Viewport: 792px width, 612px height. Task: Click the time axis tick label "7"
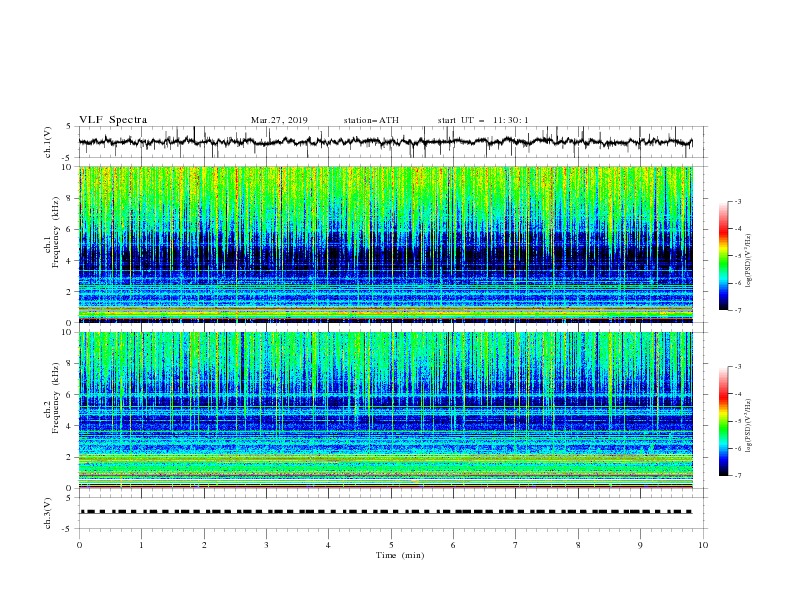tap(516, 545)
